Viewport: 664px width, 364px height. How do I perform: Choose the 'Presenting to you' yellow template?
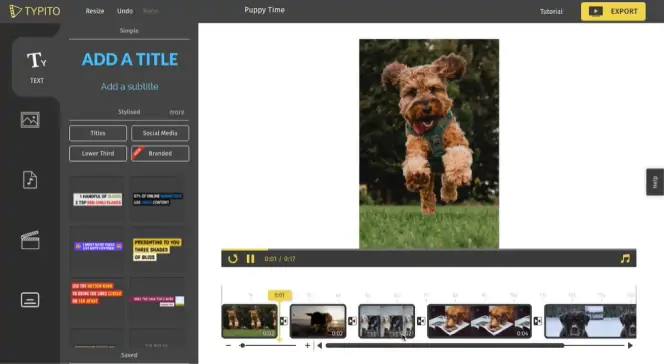point(158,250)
